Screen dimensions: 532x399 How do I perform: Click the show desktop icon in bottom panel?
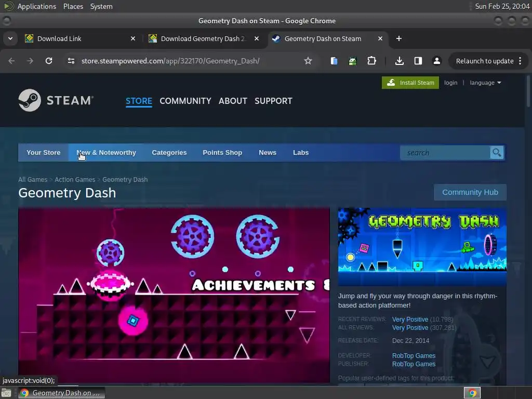coord(6,393)
